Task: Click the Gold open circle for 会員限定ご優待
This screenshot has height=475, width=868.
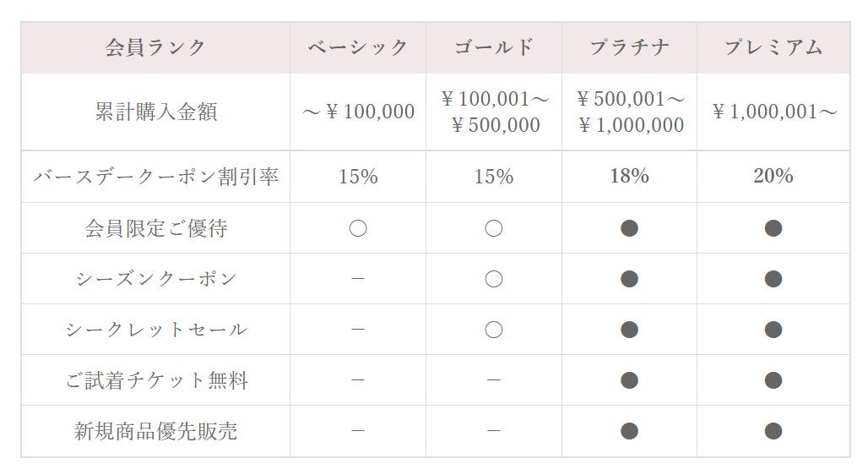Action: point(494,228)
